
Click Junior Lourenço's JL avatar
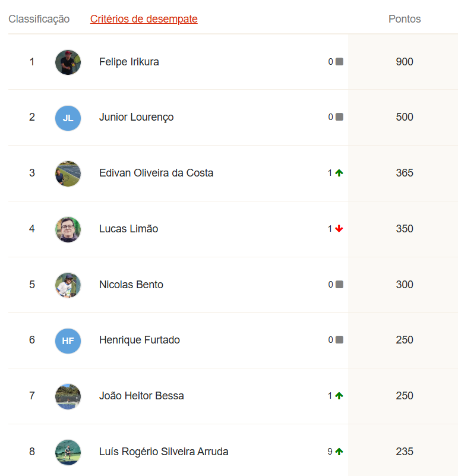tap(68, 118)
